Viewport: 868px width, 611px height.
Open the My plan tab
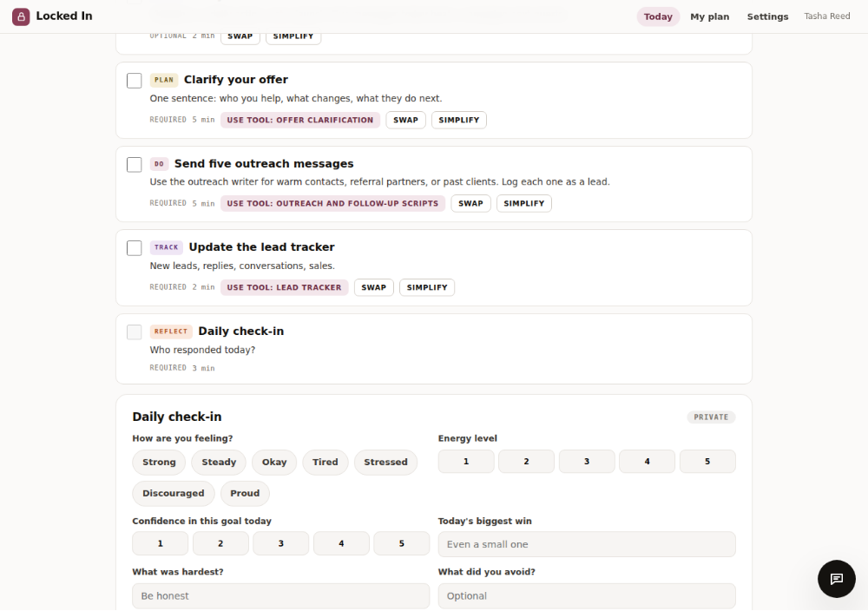710,16
